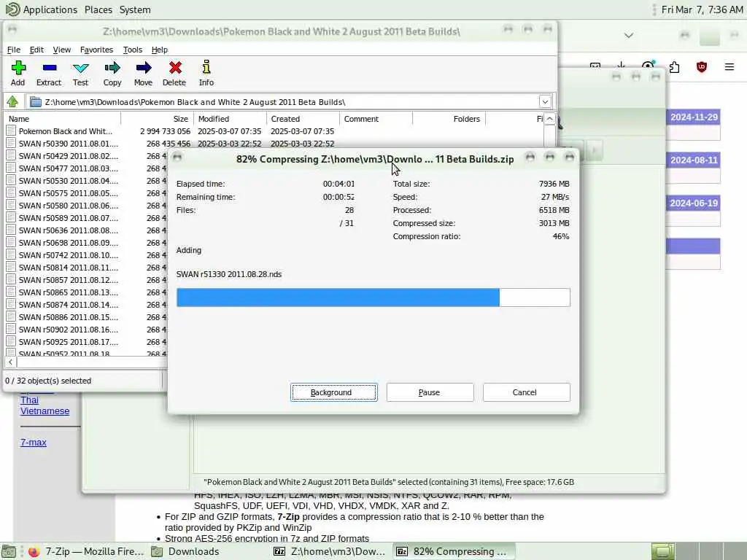Sort by the Created column header
The width and height of the screenshot is (747, 560).
(303, 119)
